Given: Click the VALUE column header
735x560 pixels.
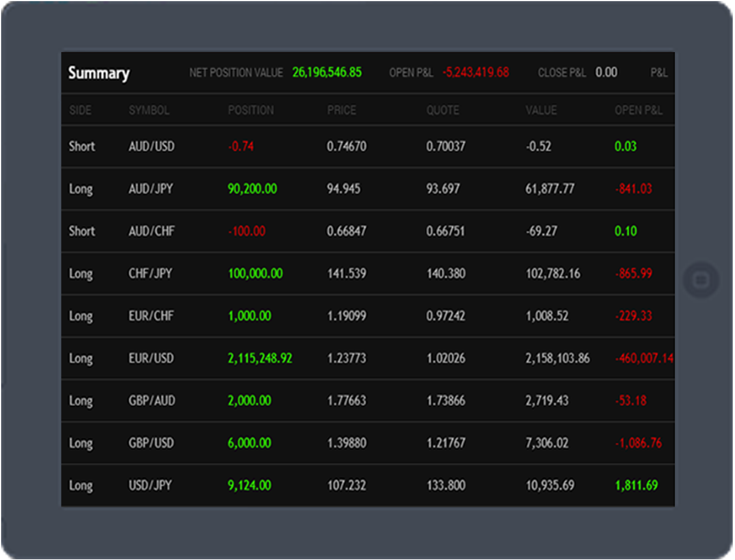Looking at the screenshot, I should [541, 110].
